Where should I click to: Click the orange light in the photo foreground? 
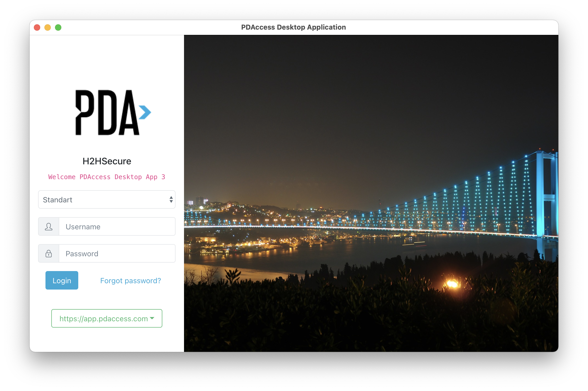(x=452, y=284)
